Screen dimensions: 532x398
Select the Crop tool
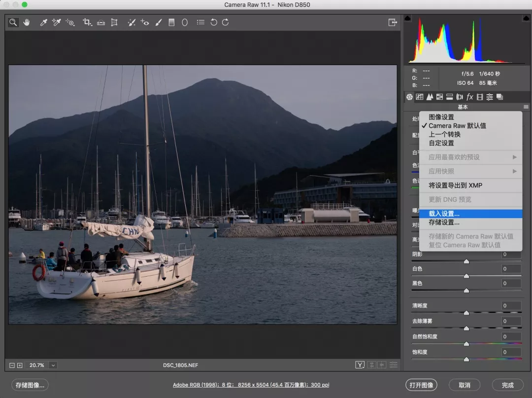pyautogui.click(x=87, y=22)
